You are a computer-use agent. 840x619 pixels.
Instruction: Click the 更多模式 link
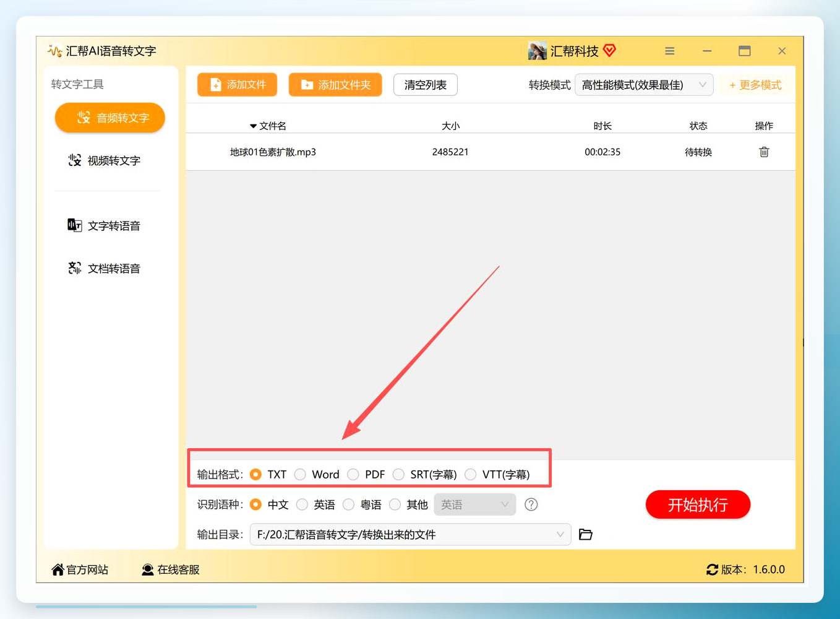point(755,85)
